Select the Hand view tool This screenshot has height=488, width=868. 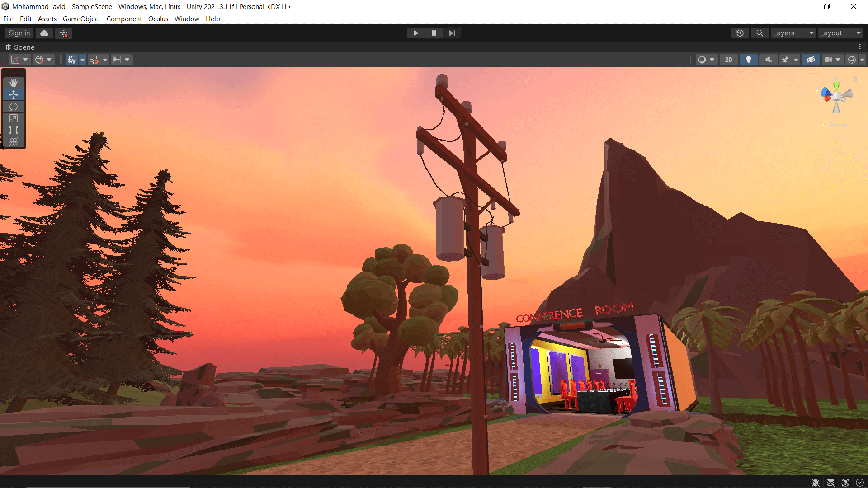(14, 83)
